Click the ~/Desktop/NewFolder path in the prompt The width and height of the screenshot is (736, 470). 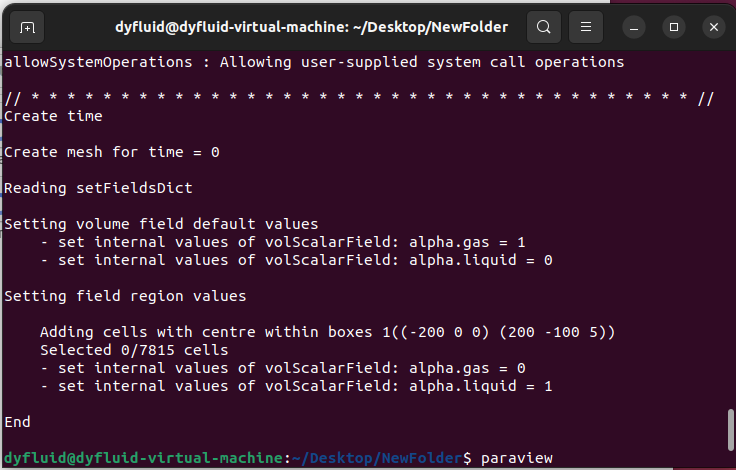(377, 458)
